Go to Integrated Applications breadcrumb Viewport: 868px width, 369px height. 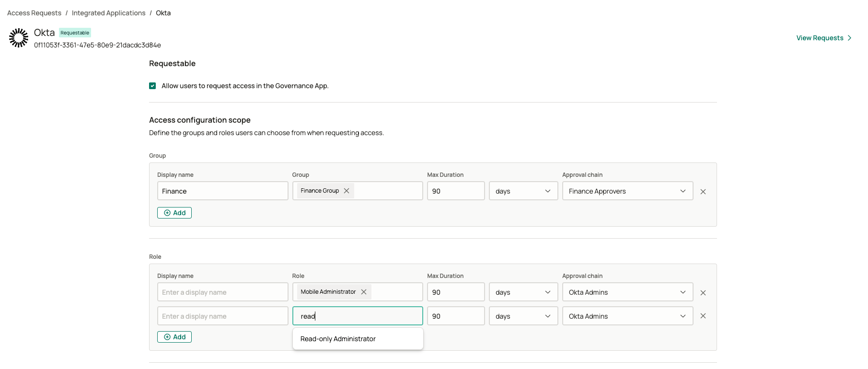click(109, 13)
